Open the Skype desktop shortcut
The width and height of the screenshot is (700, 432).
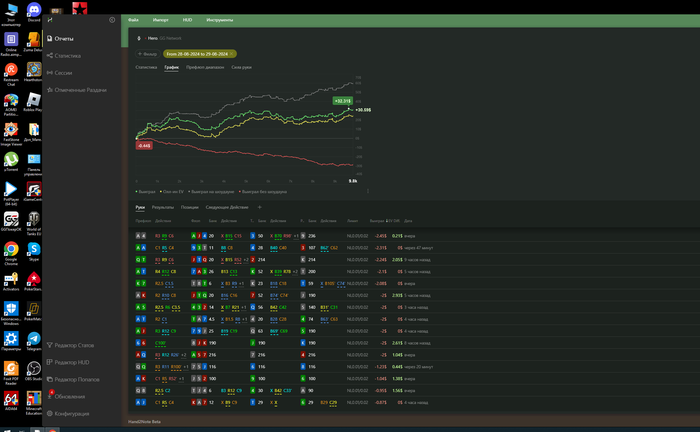tap(34, 251)
